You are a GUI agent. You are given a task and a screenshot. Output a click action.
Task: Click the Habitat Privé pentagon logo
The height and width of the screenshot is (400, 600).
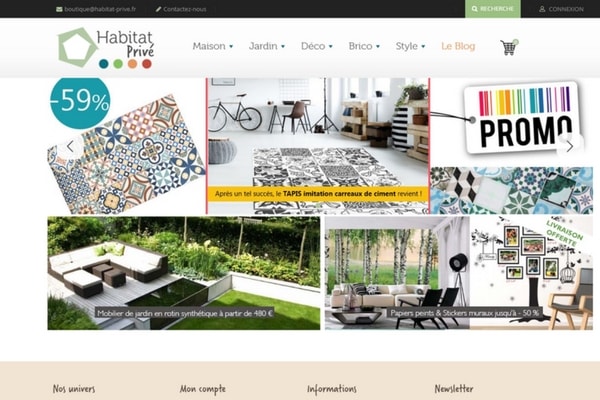click(x=77, y=47)
